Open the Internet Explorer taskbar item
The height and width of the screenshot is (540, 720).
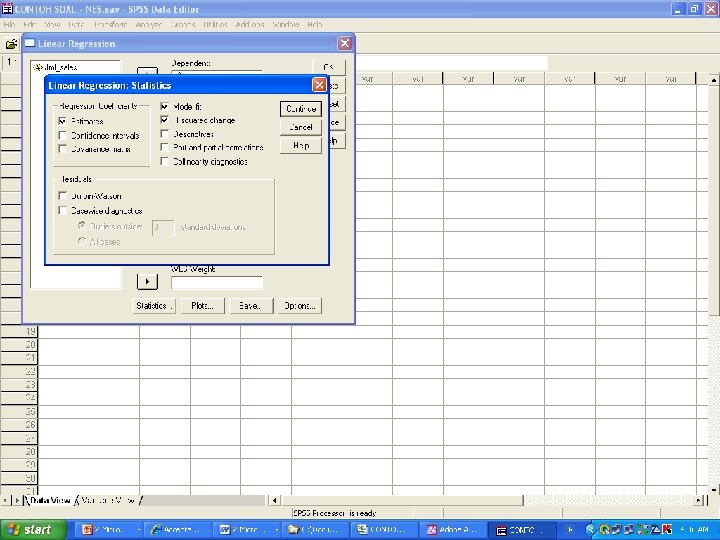click(178, 530)
